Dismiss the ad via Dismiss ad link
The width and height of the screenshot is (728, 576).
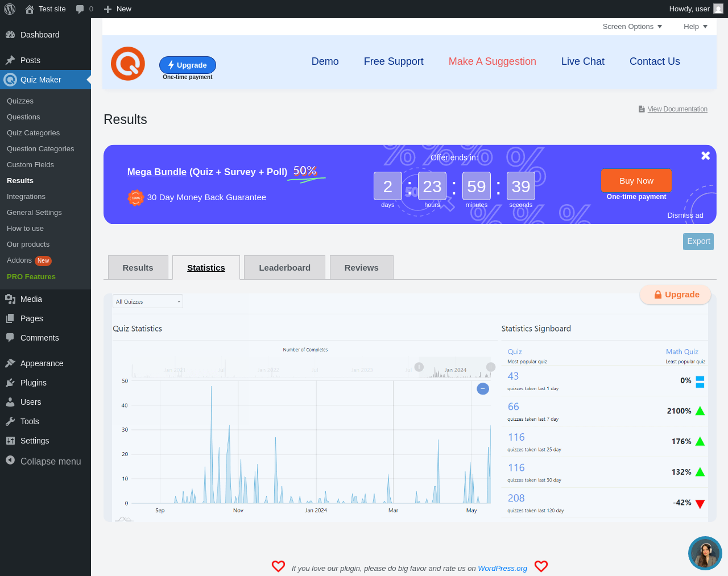[685, 216]
